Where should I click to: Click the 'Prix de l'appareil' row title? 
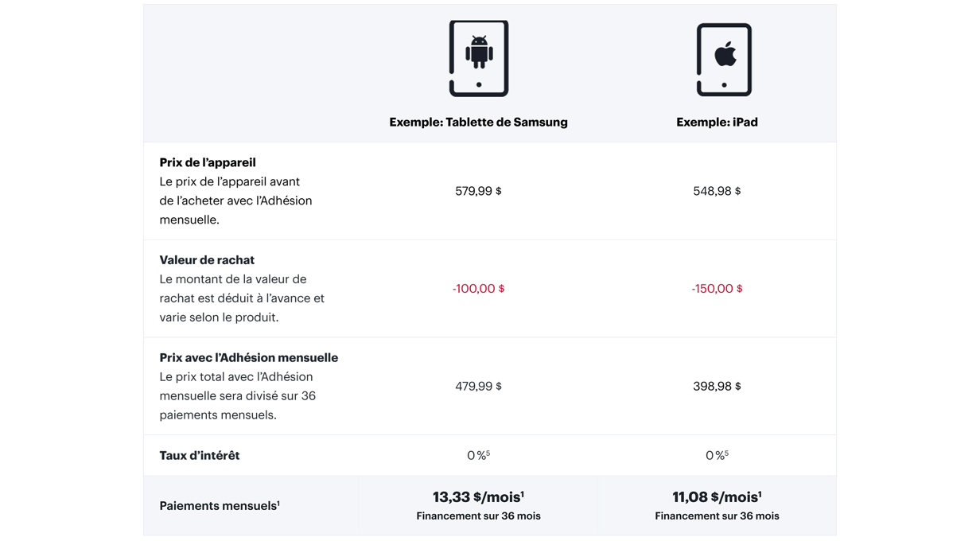pos(208,162)
